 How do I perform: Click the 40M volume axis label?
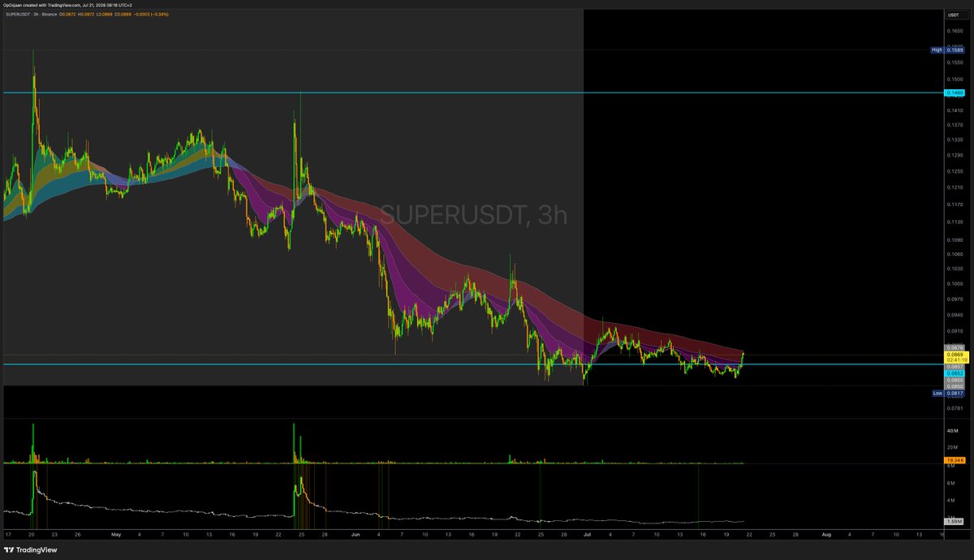[x=953, y=432]
